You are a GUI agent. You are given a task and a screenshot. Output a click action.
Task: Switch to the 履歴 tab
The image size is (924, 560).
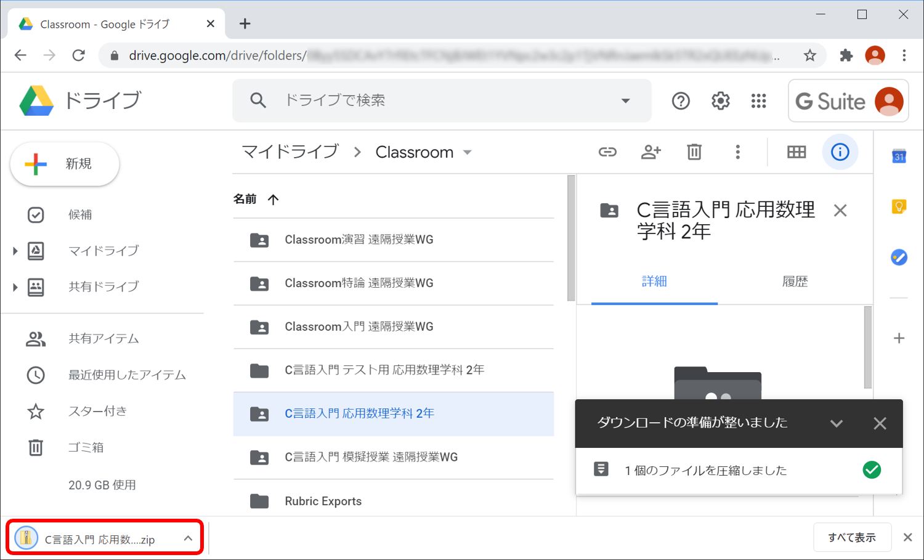[x=795, y=282]
